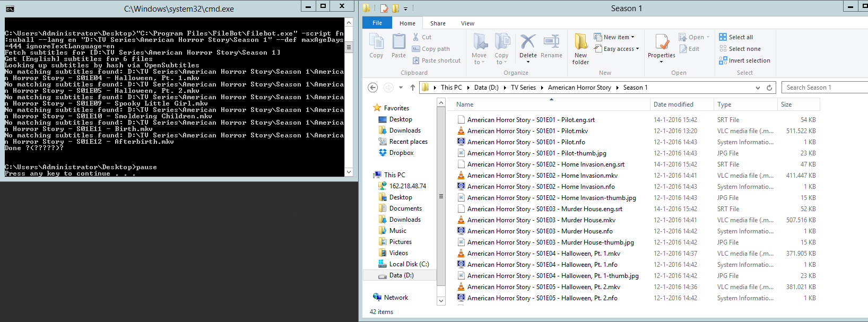Switch to the View ribbon tab
The image size is (868, 322).
point(467,23)
